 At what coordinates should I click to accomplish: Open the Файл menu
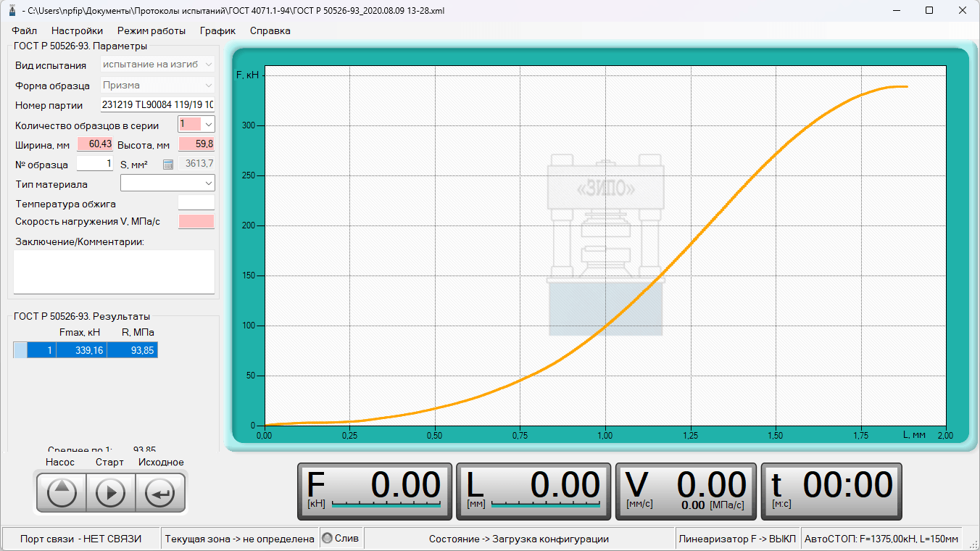(25, 30)
